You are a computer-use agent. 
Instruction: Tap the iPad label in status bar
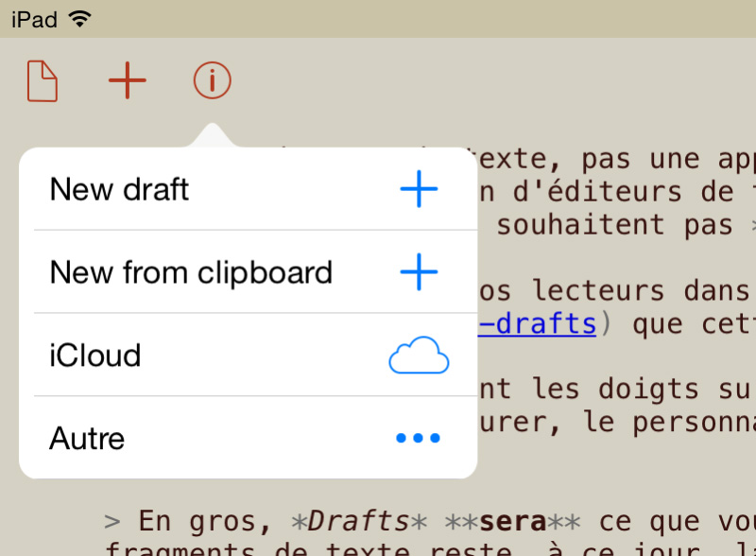tap(34, 20)
